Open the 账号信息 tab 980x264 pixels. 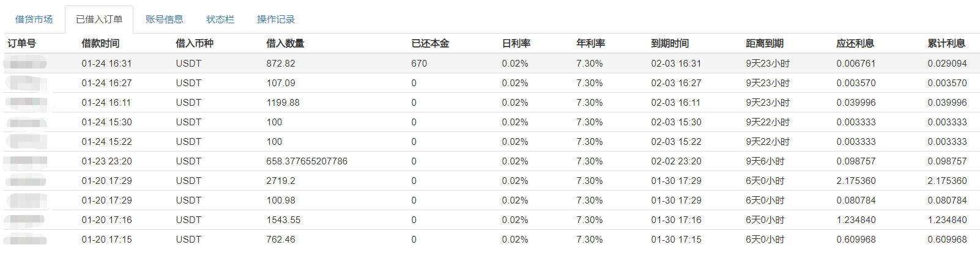pyautogui.click(x=164, y=20)
